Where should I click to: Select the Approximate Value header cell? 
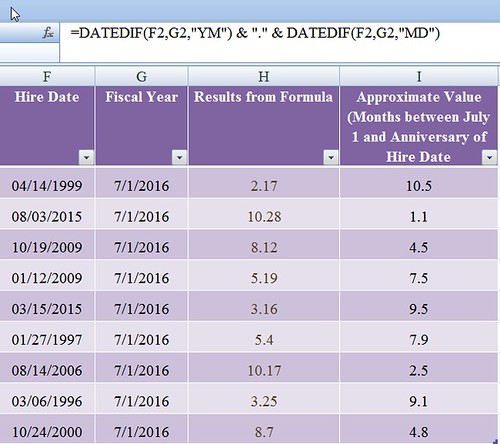[x=419, y=126]
